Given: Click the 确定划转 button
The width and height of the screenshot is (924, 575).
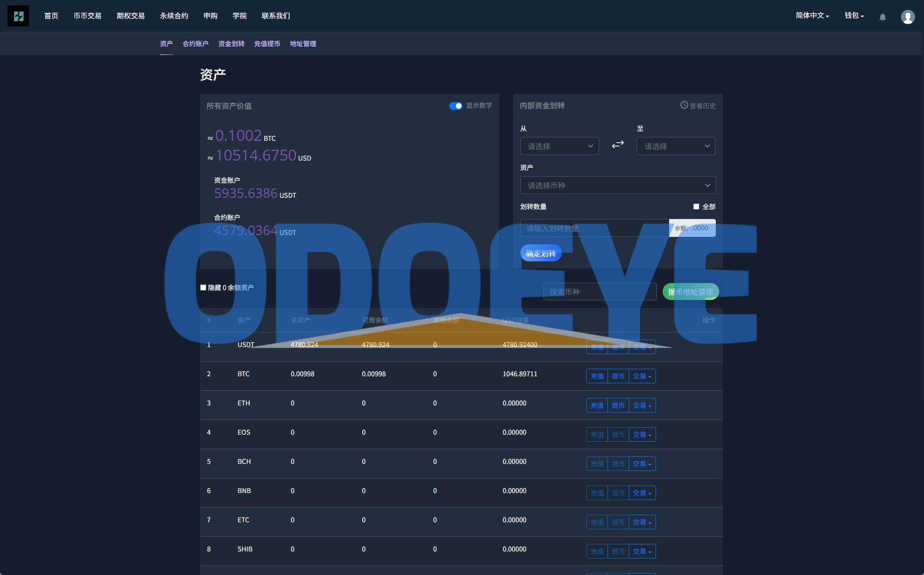Looking at the screenshot, I should click(x=541, y=253).
